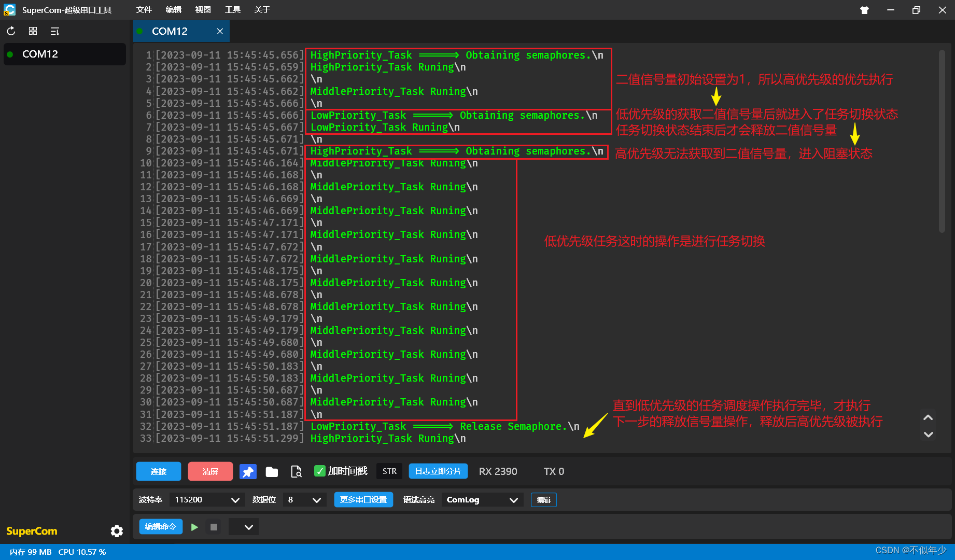The height and width of the screenshot is (560, 955).
Task: Click the refresh ports icon in sidebar
Action: point(11,31)
